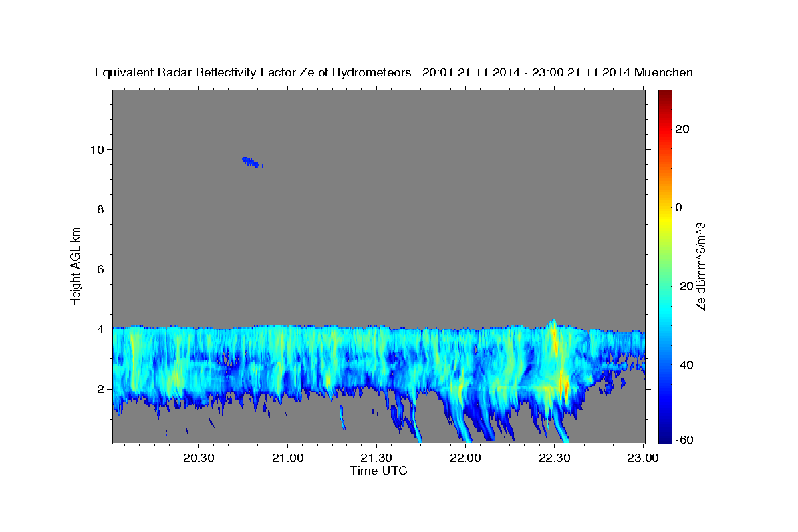Click the 'Time UTC' axis label
This screenshot has width=798, height=532.
[x=378, y=471]
